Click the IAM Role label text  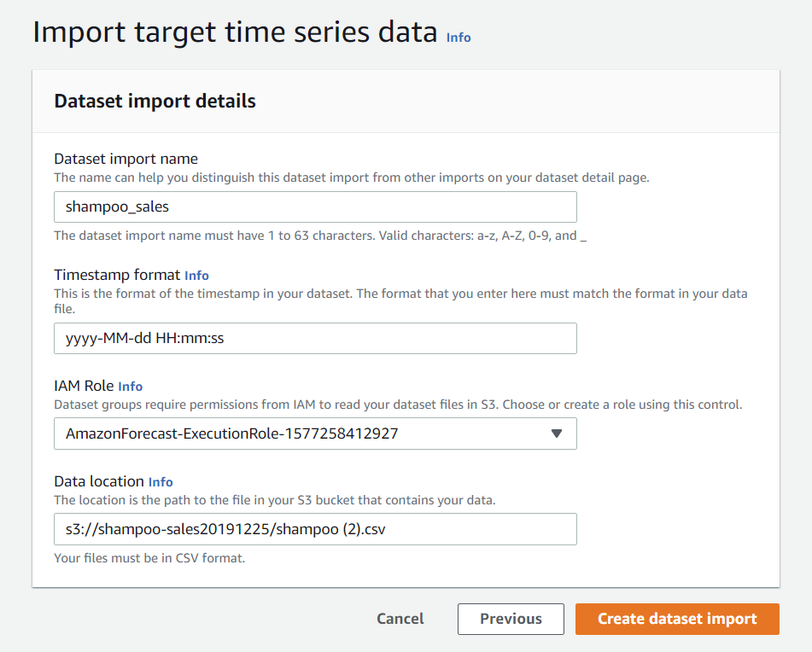tap(84, 386)
